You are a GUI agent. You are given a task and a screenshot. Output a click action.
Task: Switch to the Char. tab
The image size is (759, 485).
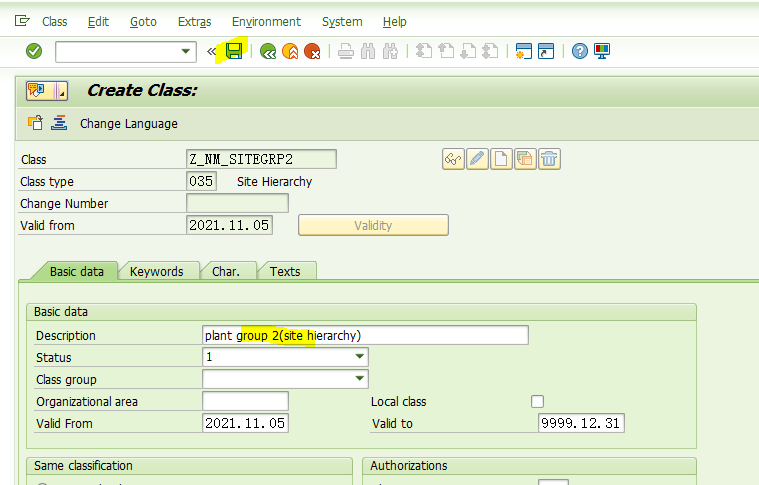coord(226,271)
